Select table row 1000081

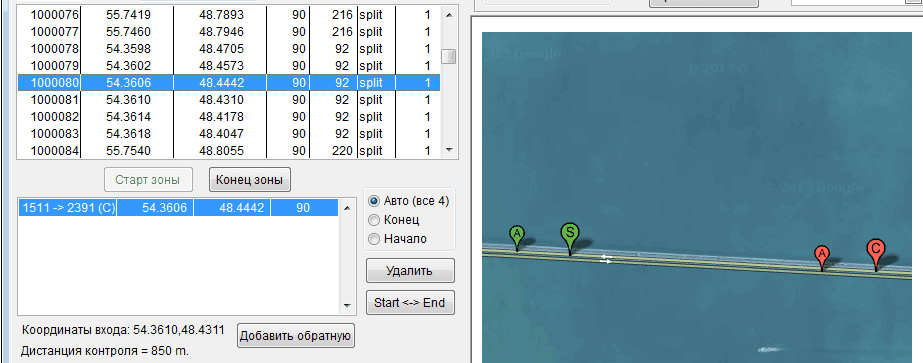point(229,99)
